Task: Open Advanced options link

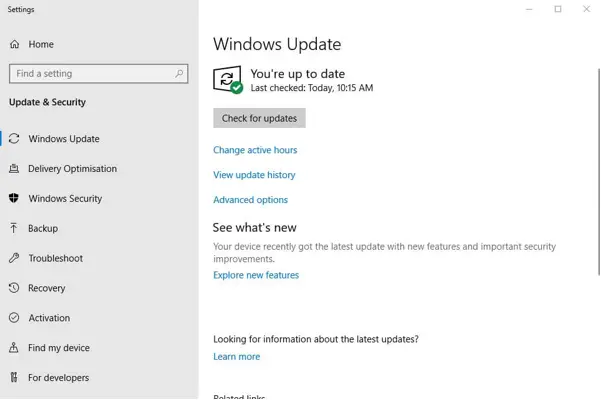Action: coord(251,200)
